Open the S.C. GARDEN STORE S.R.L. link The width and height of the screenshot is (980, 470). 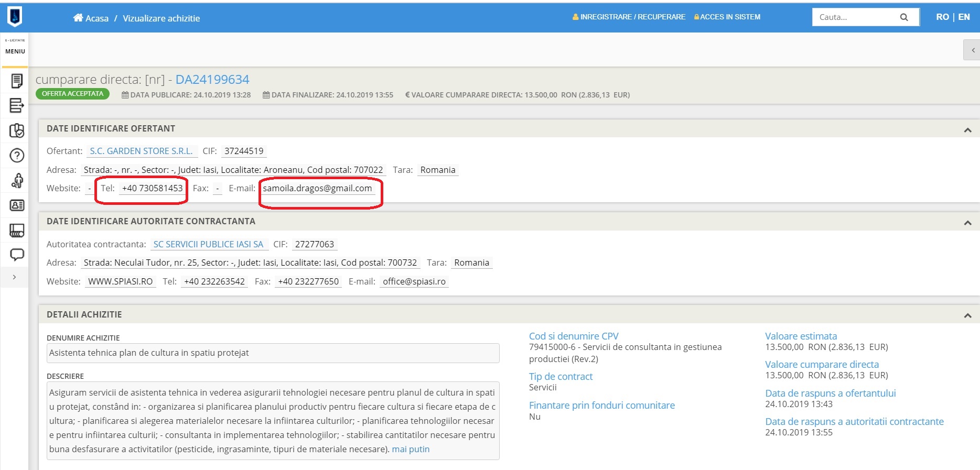coord(142,151)
